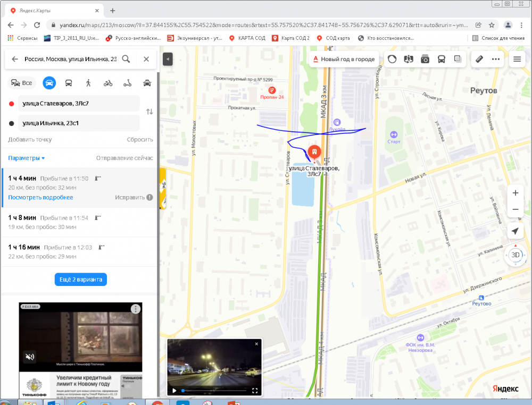The image size is (532, 405).
Task: Toggle the traffic layer on map
Action: [392, 59]
